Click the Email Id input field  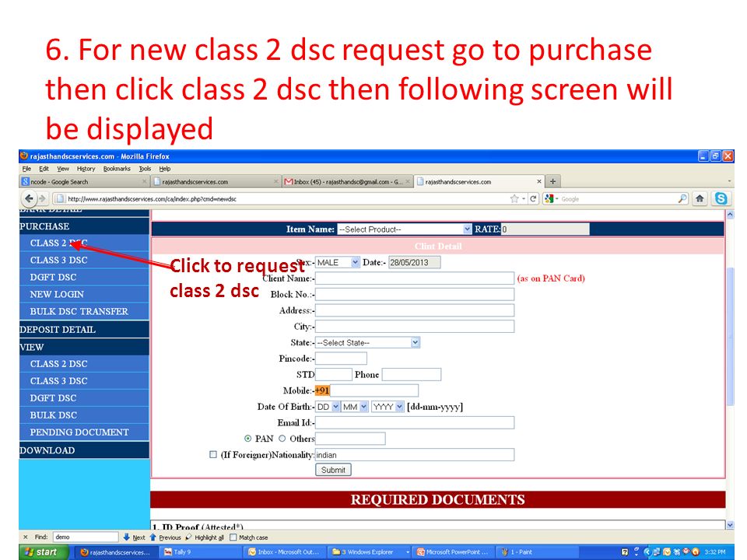[x=415, y=422]
